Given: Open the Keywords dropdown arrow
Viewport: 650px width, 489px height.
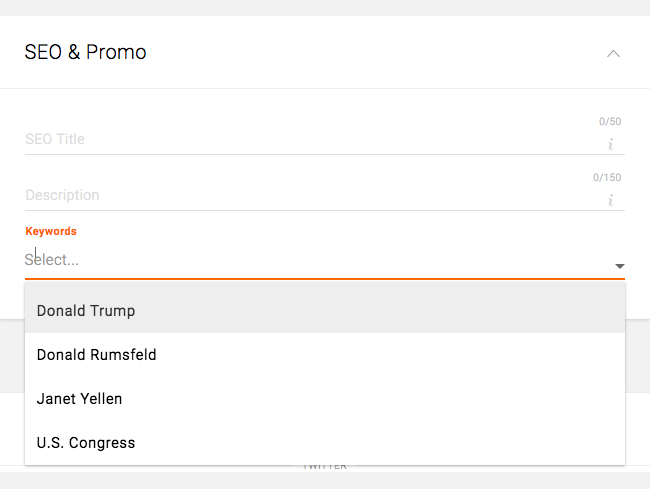Looking at the screenshot, I should point(619,266).
